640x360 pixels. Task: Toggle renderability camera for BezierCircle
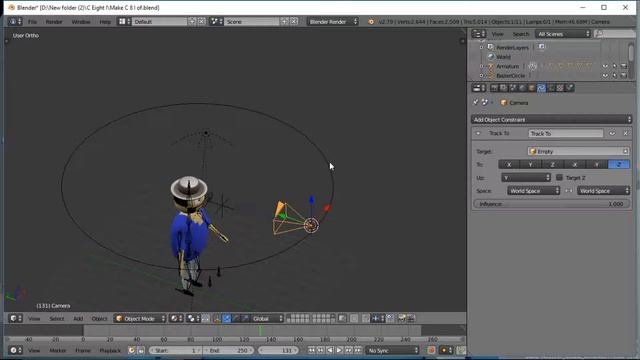pyautogui.click(x=624, y=76)
